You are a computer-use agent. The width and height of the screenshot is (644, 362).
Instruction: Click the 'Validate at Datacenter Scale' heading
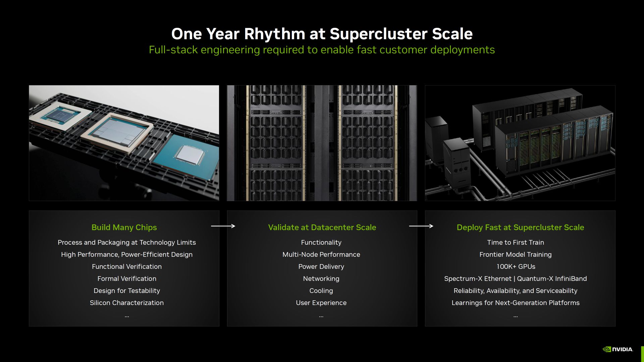click(322, 227)
